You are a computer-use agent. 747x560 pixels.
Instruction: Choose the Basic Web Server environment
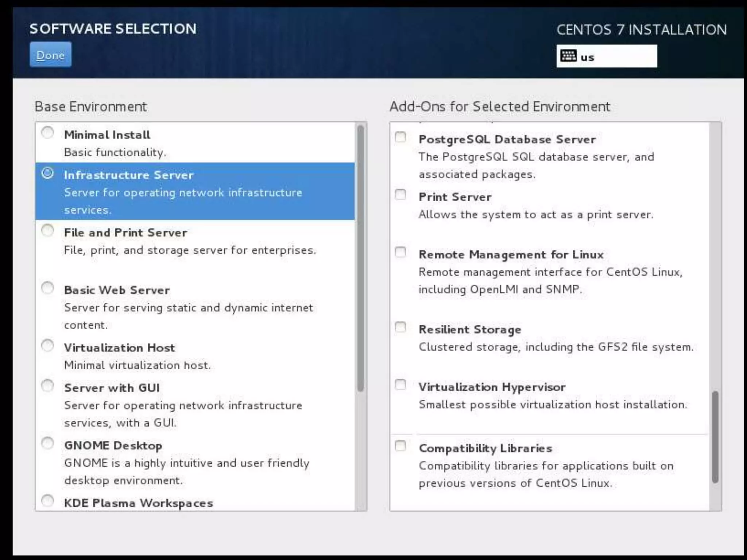[47, 288]
